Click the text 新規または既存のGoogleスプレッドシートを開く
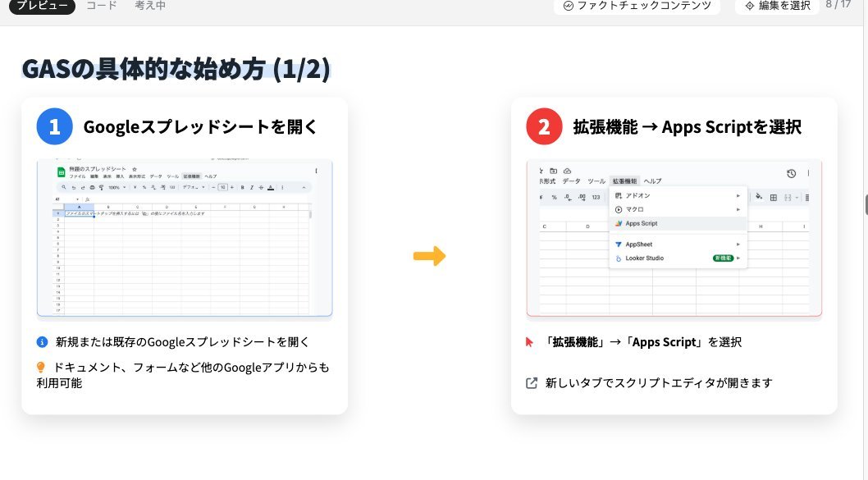Viewport: 868px width, 480px height. click(x=182, y=342)
